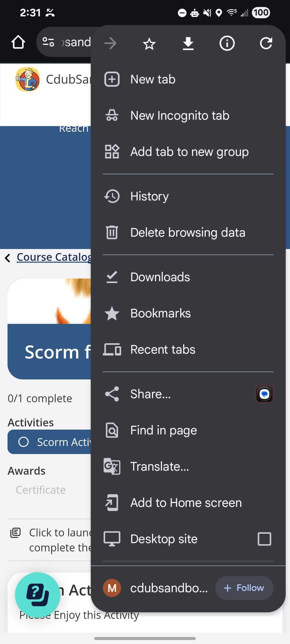Image resolution: width=290 pixels, height=644 pixels.
Task: Choose New Incognito tab
Action: [188, 115]
